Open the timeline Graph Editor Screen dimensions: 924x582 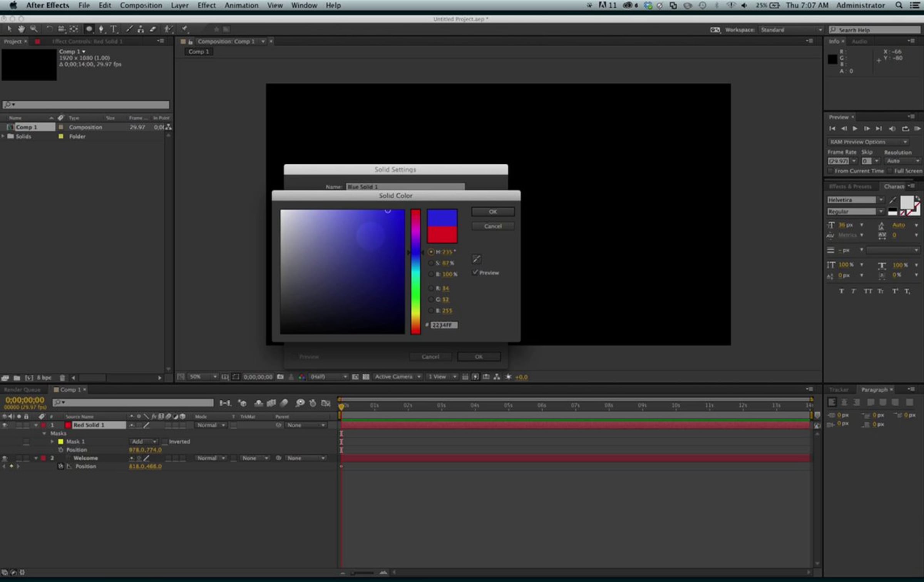coord(326,403)
